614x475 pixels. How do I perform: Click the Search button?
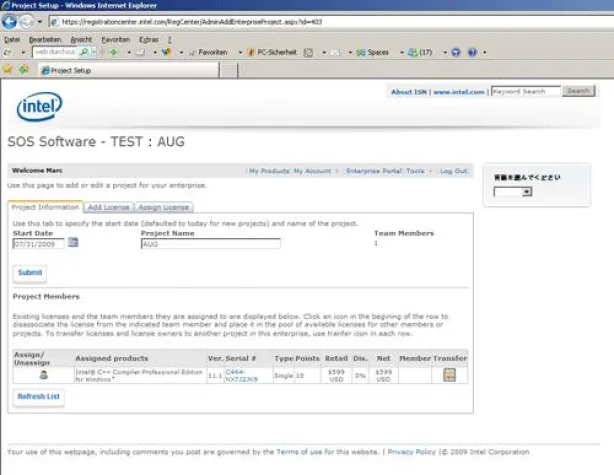tap(578, 91)
